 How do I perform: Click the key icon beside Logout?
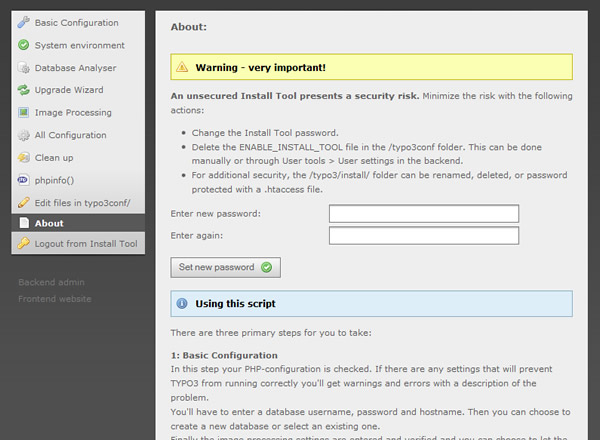pyautogui.click(x=23, y=243)
